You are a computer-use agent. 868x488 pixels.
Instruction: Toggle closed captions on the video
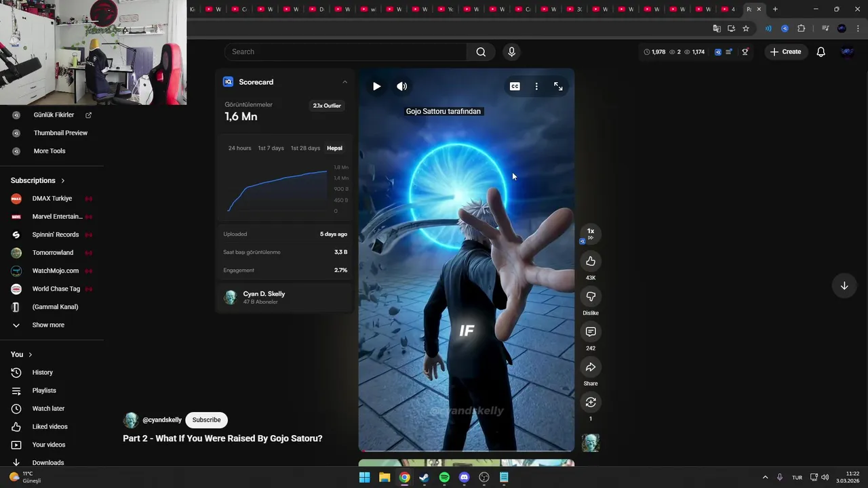[x=515, y=86]
